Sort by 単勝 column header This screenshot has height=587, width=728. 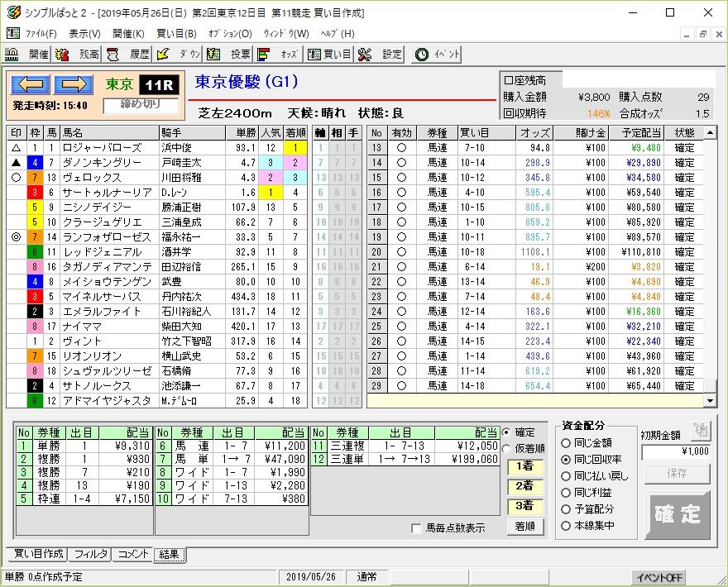(242, 133)
